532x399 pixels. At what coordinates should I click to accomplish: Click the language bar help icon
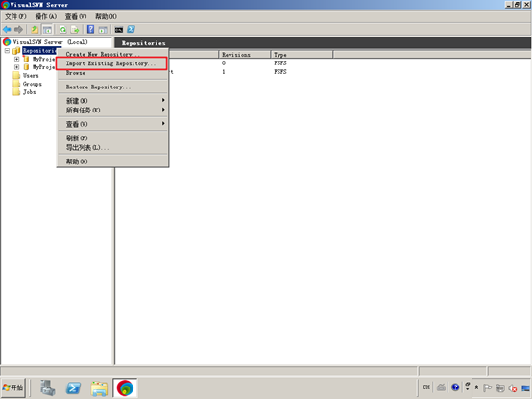(x=455, y=387)
